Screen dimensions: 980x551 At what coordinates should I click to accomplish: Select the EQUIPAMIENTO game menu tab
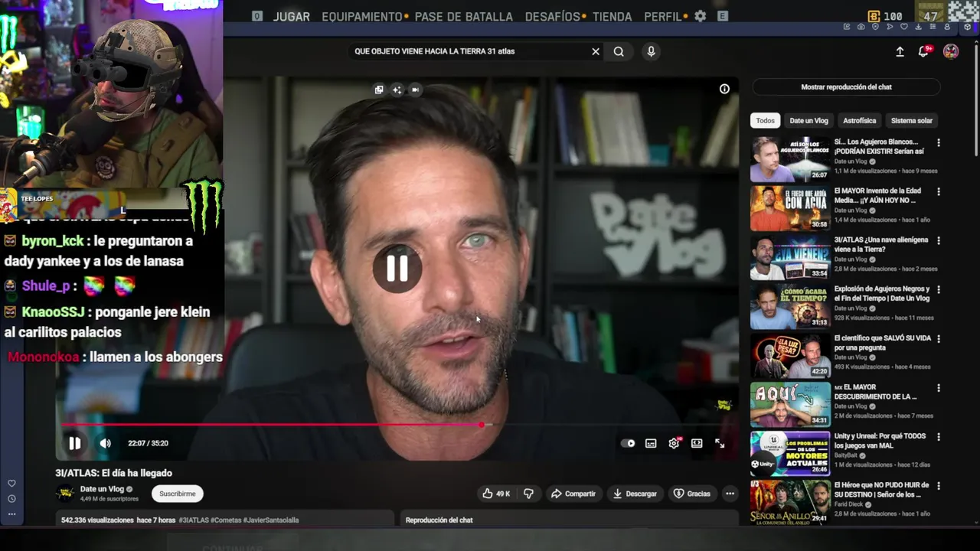point(362,16)
